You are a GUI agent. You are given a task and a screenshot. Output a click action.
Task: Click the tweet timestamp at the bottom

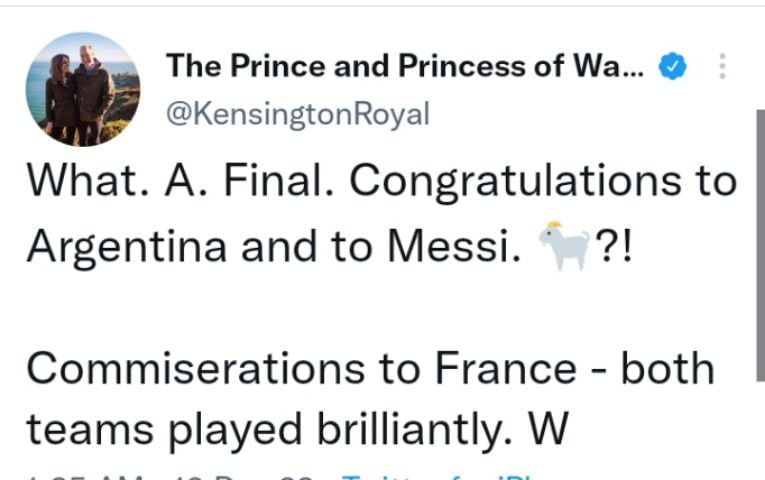150,475
